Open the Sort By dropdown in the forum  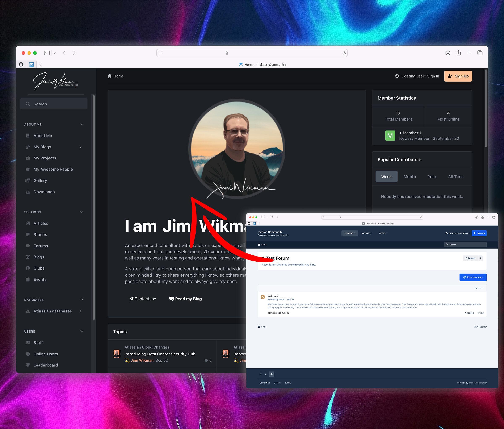[478, 288]
